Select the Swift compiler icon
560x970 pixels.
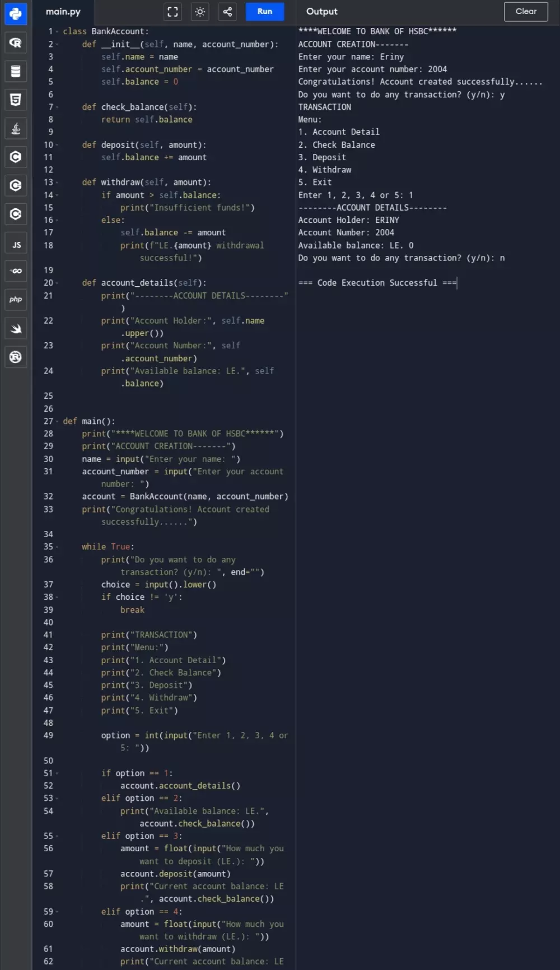pyautogui.click(x=16, y=328)
